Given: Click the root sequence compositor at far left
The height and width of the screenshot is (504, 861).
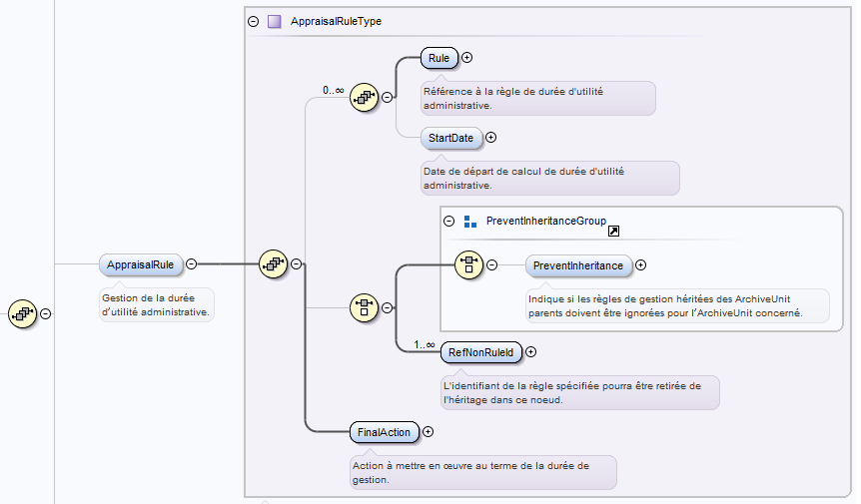Looking at the screenshot, I should pyautogui.click(x=22, y=313).
